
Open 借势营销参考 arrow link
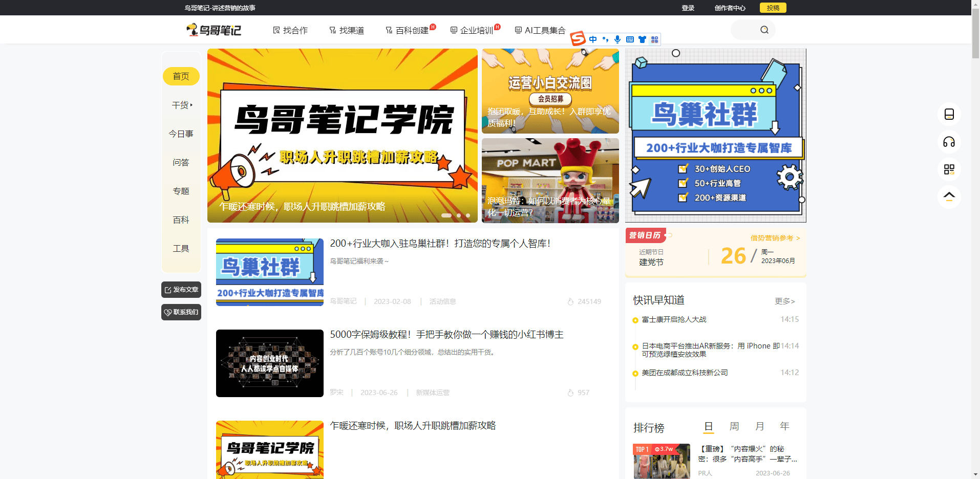tap(775, 238)
